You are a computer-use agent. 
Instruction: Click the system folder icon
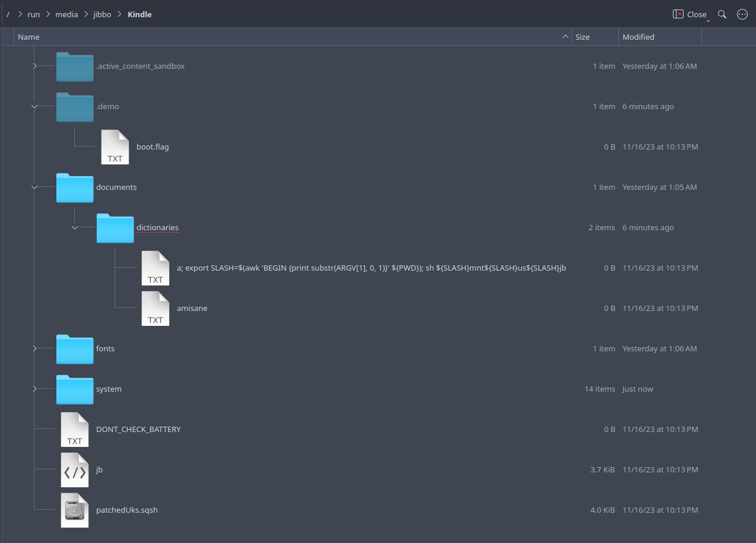pos(75,389)
